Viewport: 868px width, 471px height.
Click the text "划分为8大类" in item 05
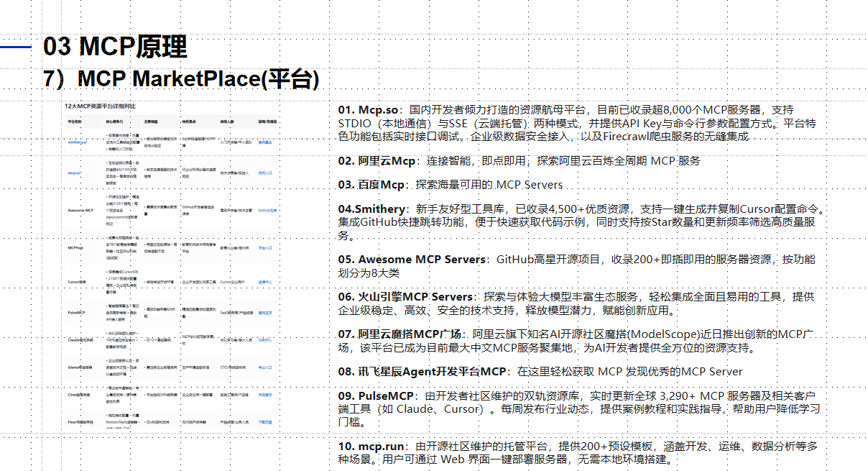coord(369,273)
